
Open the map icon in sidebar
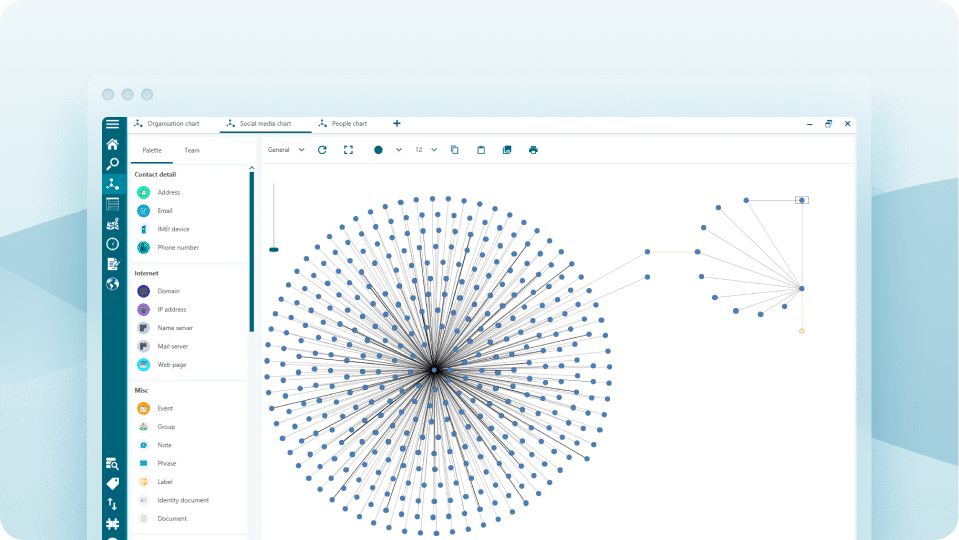pos(113,224)
